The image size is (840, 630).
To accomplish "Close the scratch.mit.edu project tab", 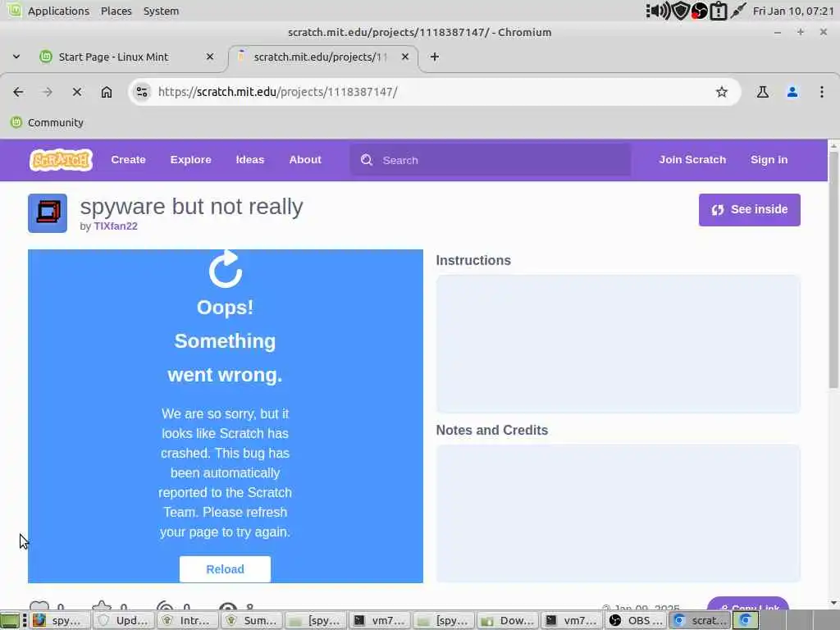I will [x=405, y=57].
